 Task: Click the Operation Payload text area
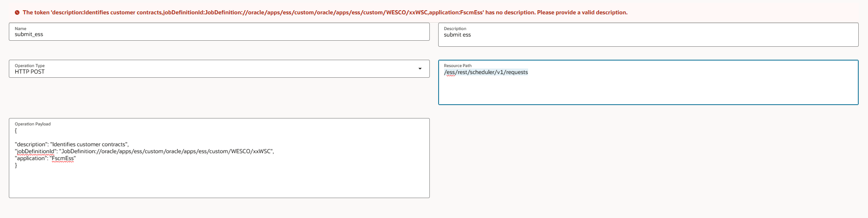tap(219, 158)
